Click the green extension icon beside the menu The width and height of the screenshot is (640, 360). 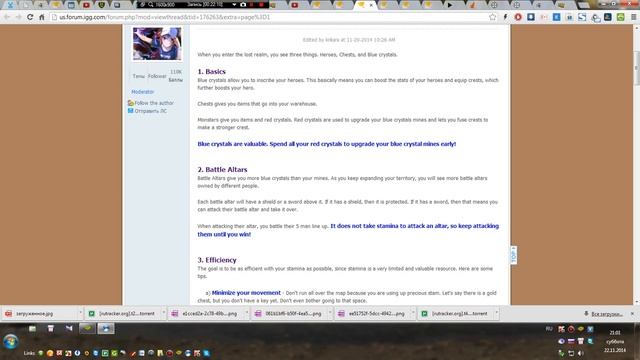point(621,17)
